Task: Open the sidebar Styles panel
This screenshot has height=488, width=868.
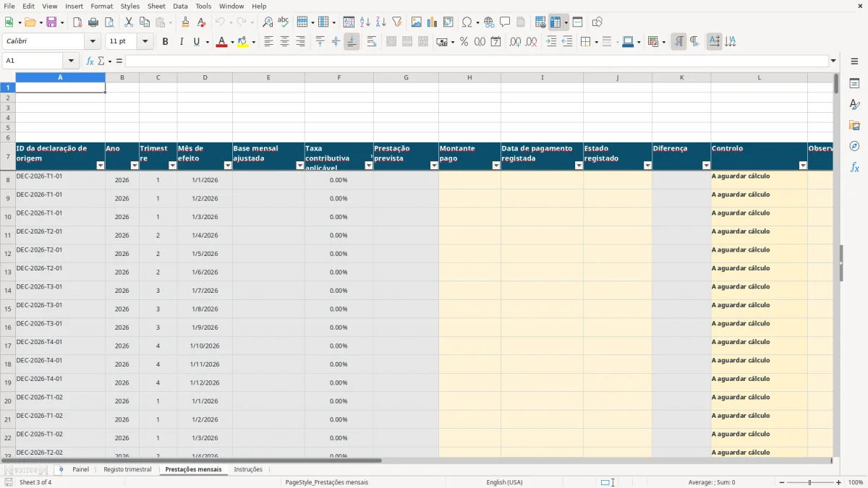Action: coord(854,104)
